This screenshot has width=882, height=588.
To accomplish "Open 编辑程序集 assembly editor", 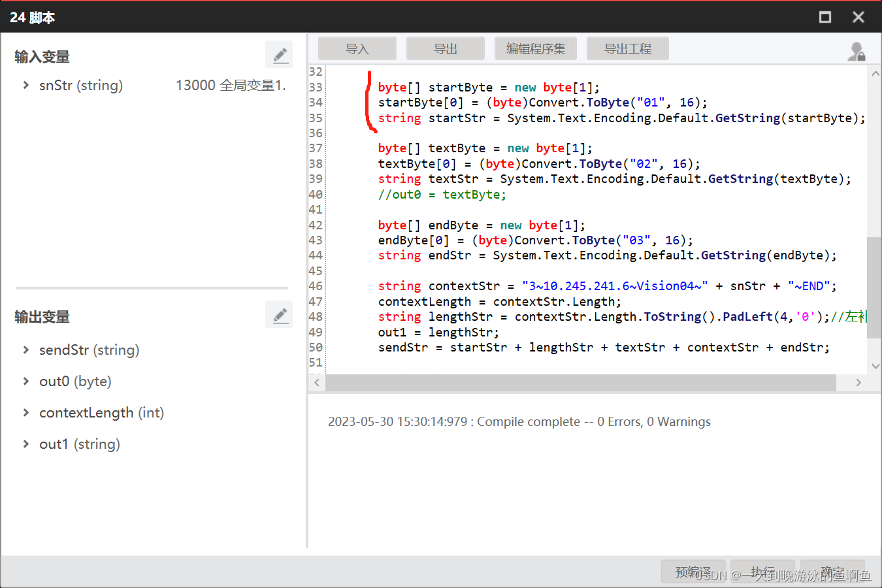I will [x=536, y=48].
